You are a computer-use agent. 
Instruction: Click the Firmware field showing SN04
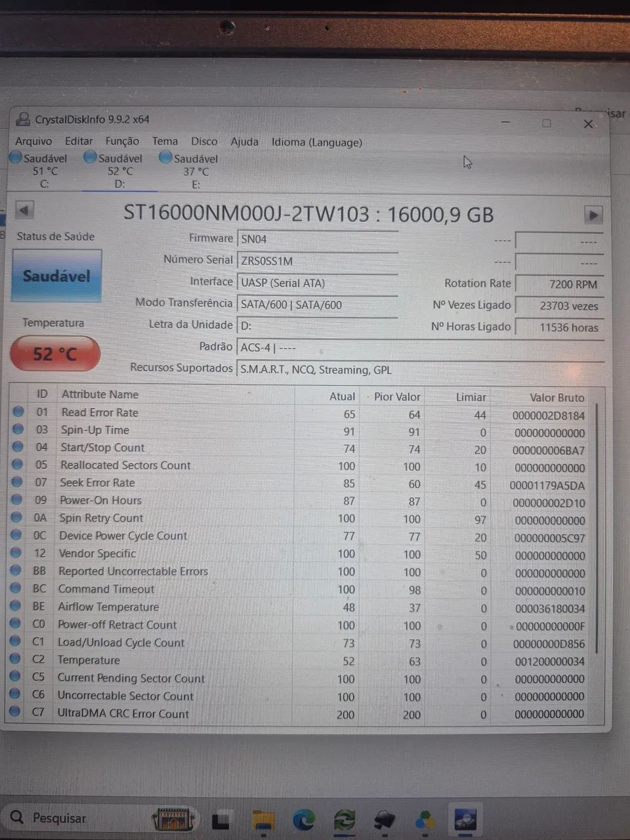tap(318, 239)
